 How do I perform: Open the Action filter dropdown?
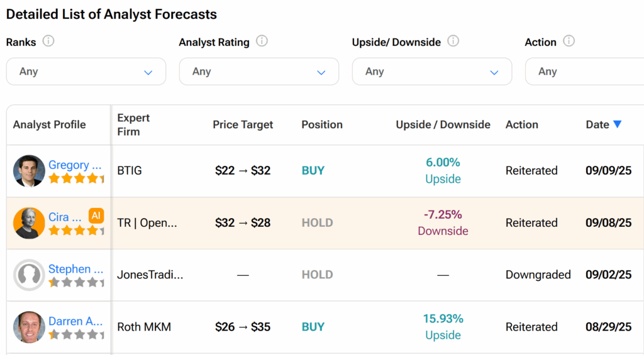tap(585, 72)
